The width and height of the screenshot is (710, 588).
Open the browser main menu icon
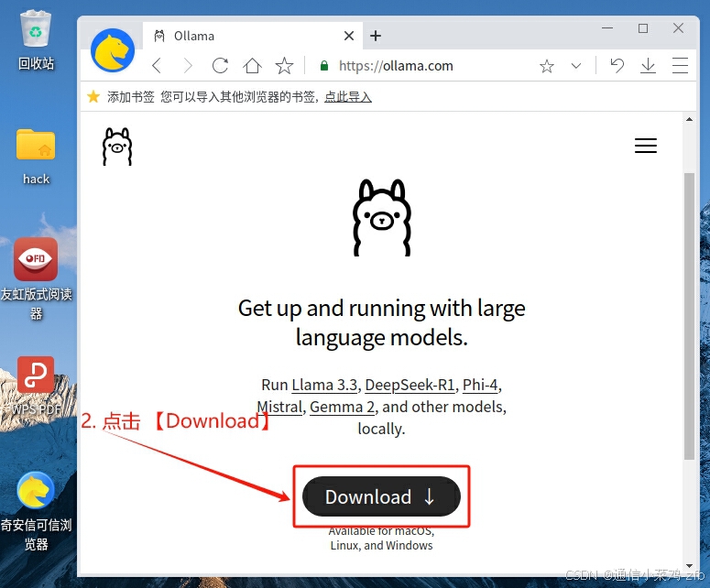[680, 66]
